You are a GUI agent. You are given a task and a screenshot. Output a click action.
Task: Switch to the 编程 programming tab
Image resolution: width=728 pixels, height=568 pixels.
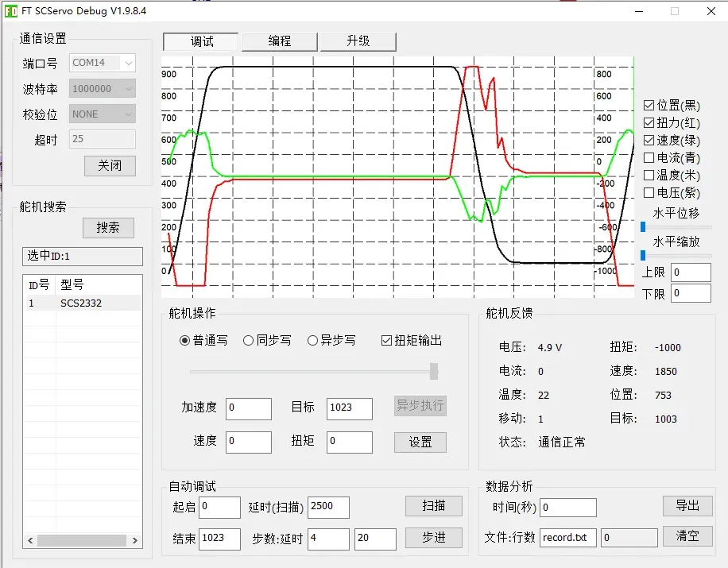280,41
